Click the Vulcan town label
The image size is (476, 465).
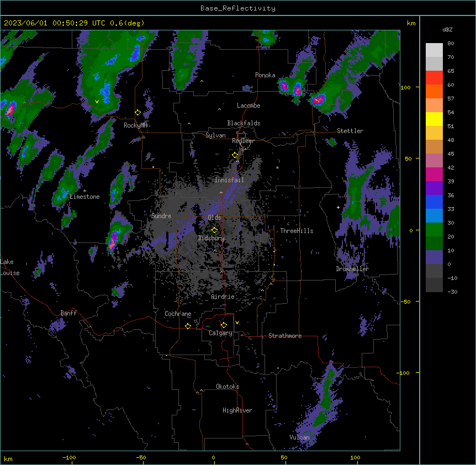[x=300, y=437]
